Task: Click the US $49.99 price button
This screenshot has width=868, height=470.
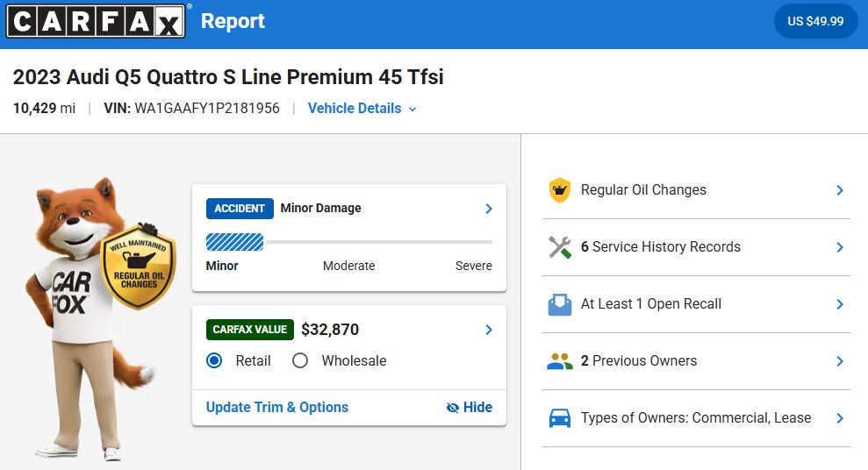Action: click(x=815, y=21)
